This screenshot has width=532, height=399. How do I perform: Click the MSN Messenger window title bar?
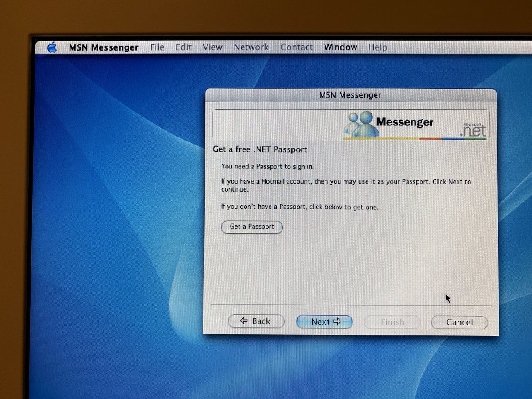coord(350,95)
